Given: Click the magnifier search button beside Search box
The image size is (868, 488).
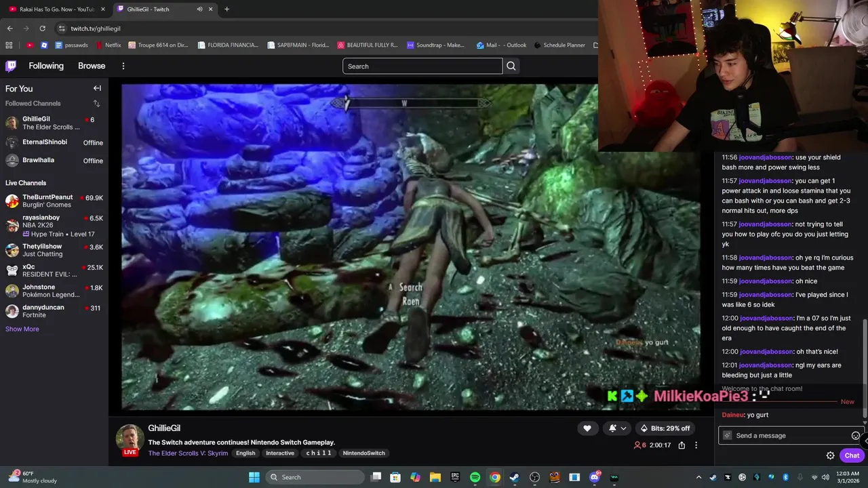Looking at the screenshot, I should pyautogui.click(x=511, y=66).
